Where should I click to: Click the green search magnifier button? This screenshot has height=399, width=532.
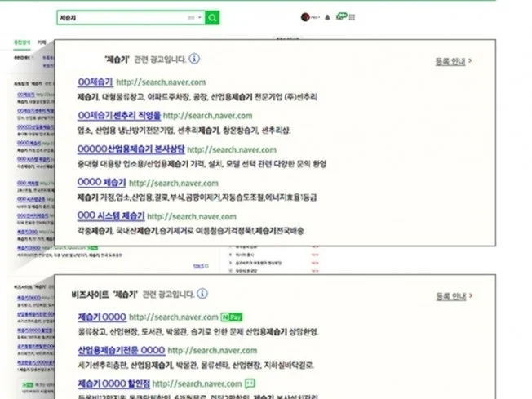click(x=212, y=18)
